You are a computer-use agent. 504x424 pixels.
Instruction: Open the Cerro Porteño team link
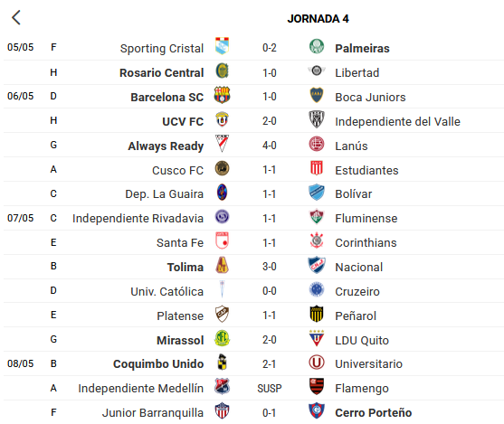pos(374,413)
